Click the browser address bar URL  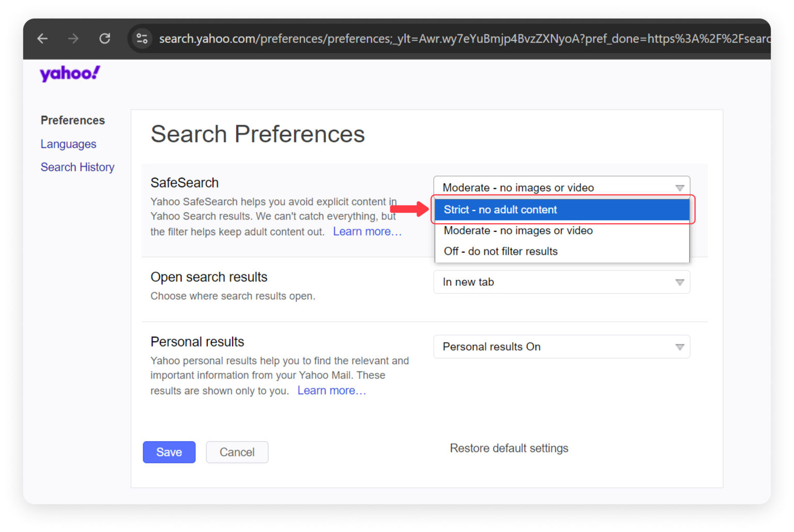(x=414, y=38)
